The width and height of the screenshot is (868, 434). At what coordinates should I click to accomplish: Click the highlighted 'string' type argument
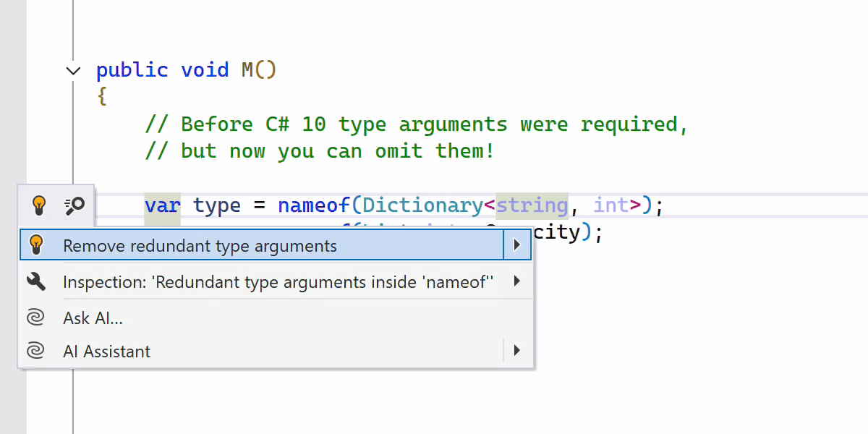(x=532, y=205)
